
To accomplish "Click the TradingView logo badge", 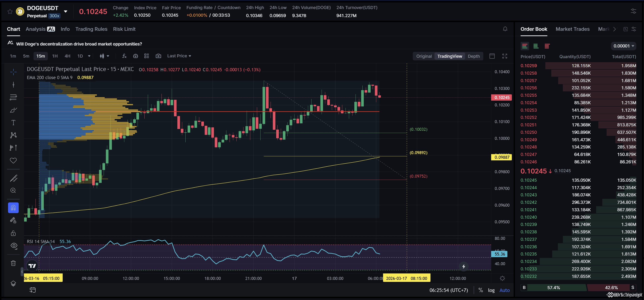I will pos(32,266).
